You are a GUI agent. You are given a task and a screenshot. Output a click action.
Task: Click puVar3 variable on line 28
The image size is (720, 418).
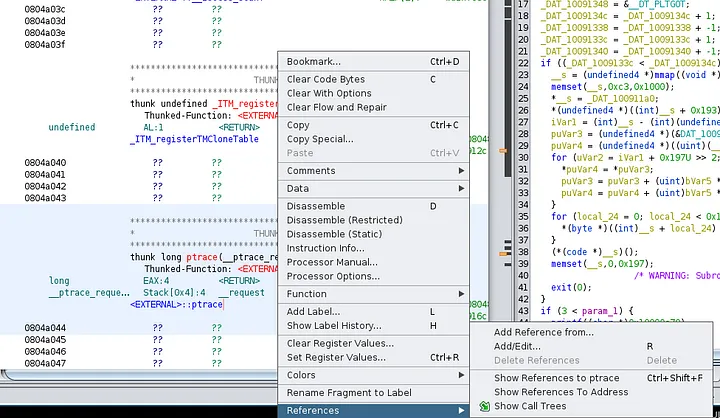[x=566, y=134]
